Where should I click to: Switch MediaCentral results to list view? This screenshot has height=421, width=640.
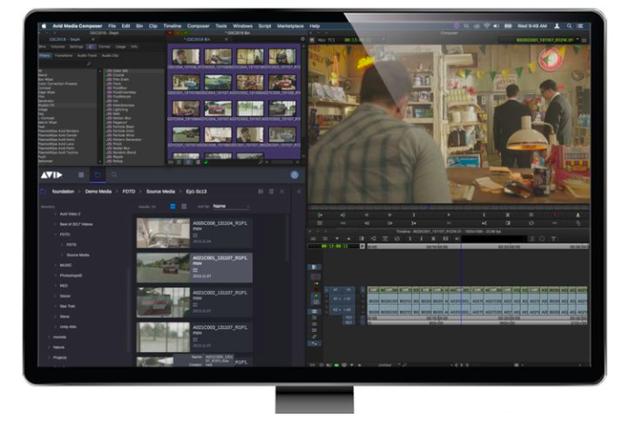[173, 207]
